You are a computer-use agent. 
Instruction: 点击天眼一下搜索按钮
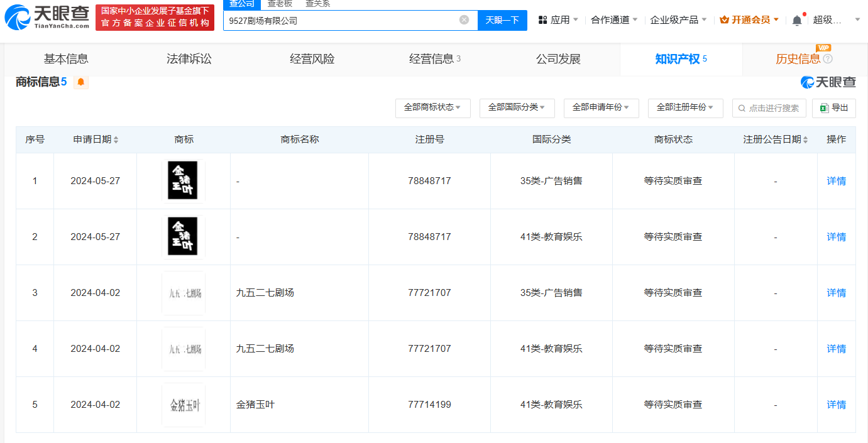[x=502, y=20]
